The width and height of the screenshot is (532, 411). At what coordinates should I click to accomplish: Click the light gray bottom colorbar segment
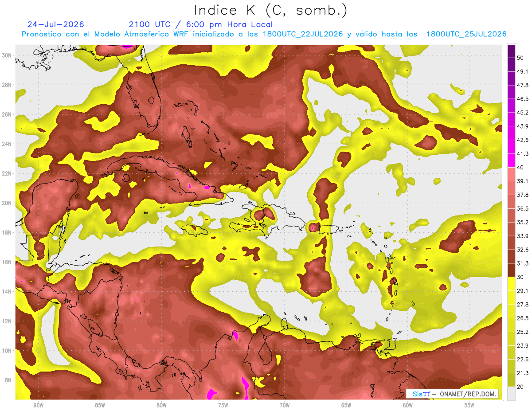(511, 394)
